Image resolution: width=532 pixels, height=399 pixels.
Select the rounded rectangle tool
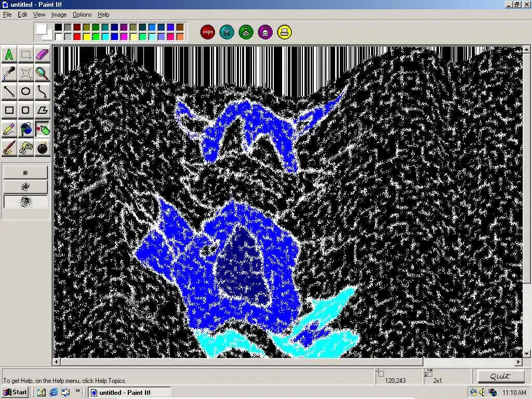point(26,110)
